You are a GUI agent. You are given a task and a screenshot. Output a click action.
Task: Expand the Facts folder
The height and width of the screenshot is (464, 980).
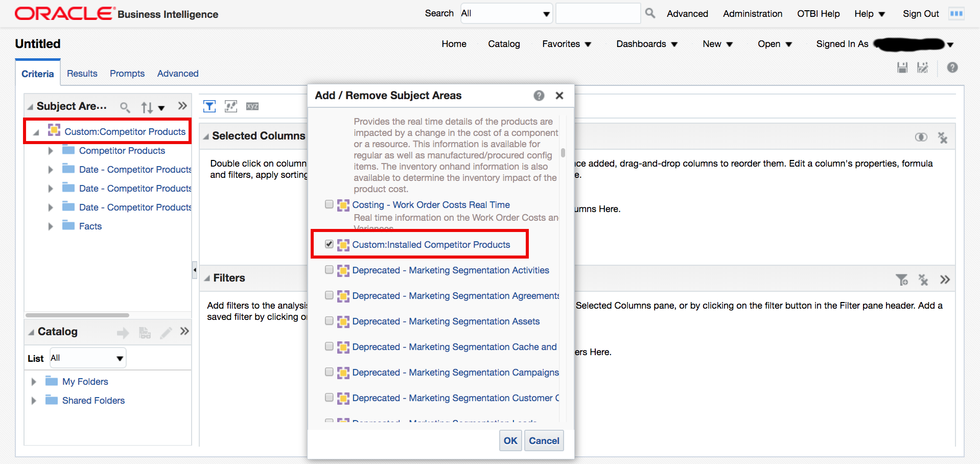(50, 226)
